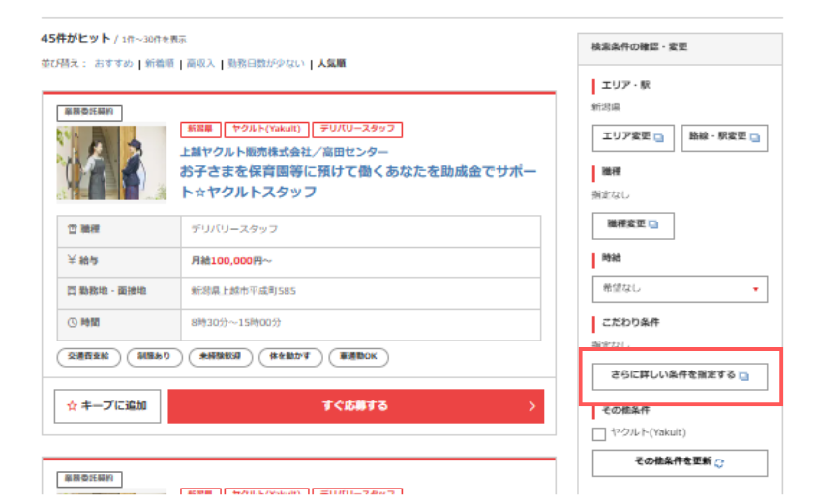Sort results by 新着順
Screen dimensions: 817x504
click(160, 63)
